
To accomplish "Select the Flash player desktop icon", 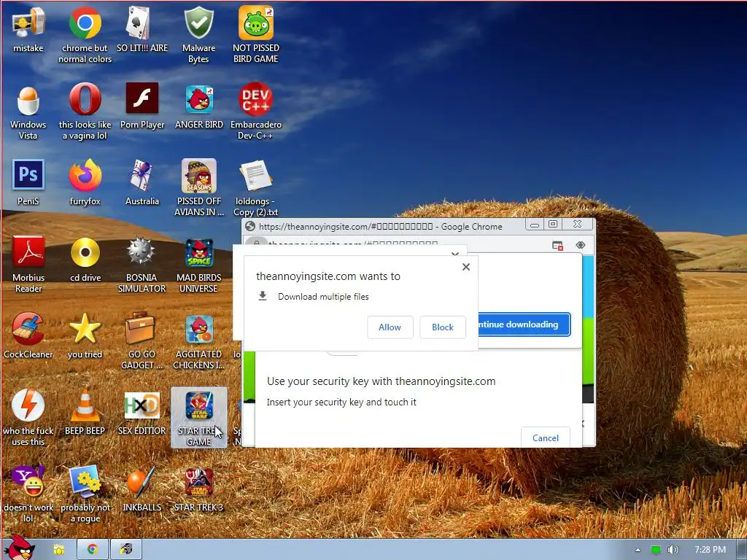I will tap(142, 106).
